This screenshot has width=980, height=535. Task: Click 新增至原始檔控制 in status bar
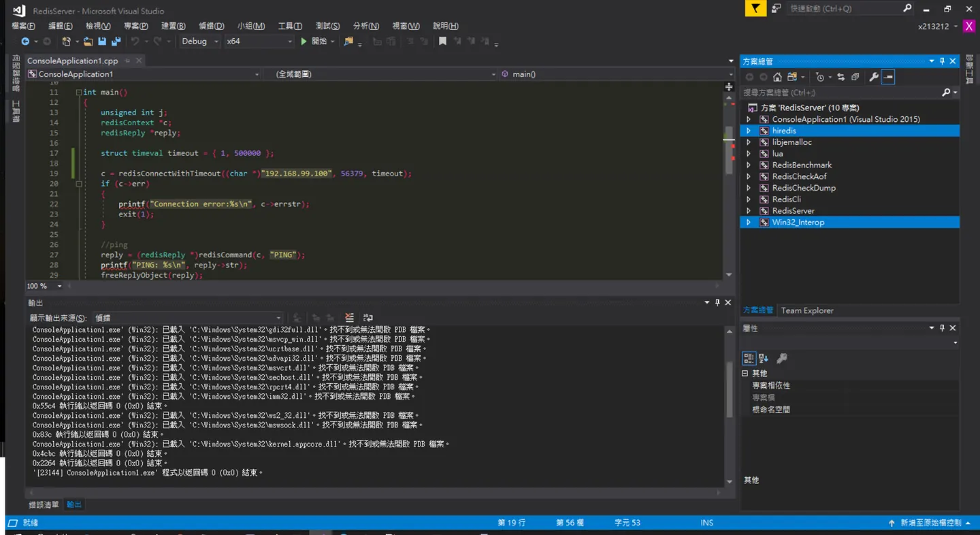(931, 523)
